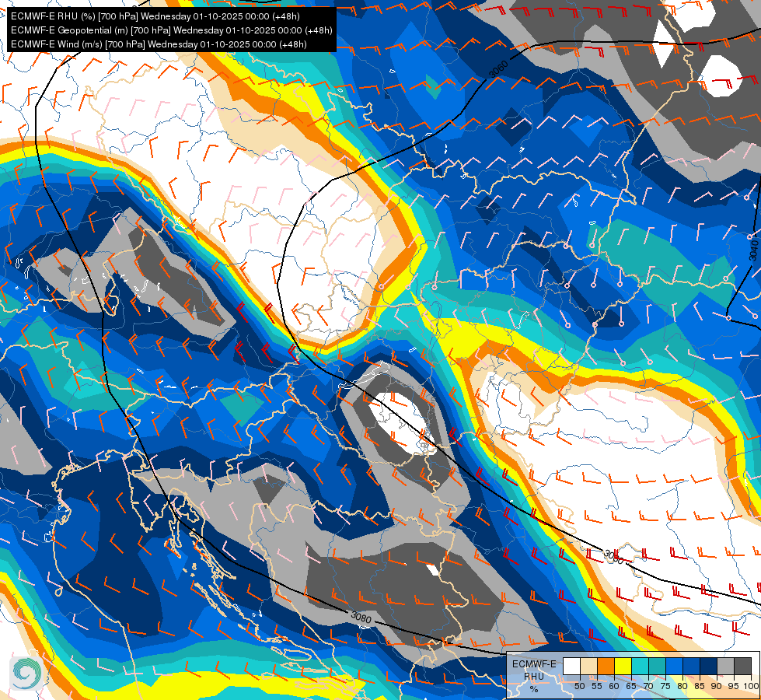Pick the light gray legend swatch for 90–95%
The image size is (761, 700).
click(x=725, y=666)
